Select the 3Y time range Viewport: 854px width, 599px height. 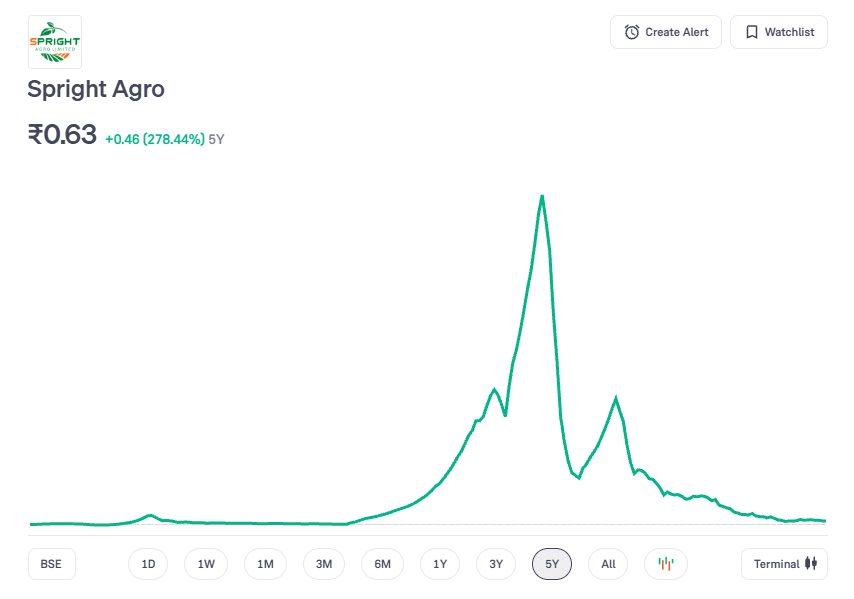pos(496,564)
